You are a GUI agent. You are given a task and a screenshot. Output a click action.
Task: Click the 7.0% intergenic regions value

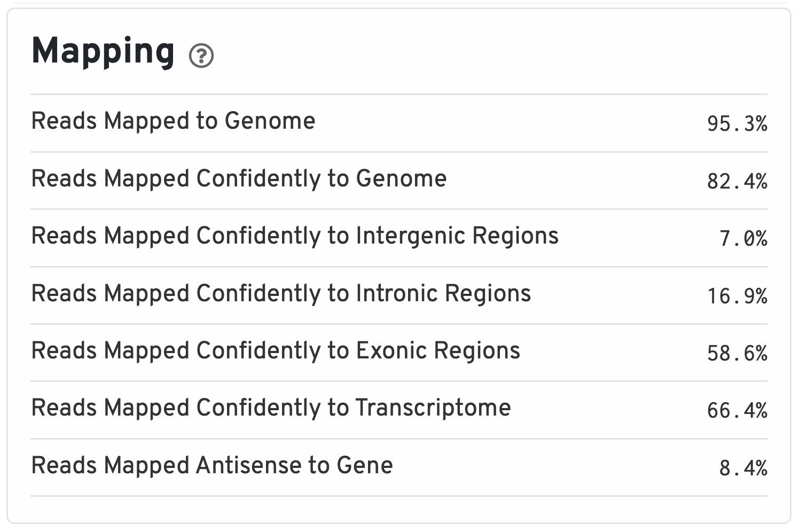[x=743, y=239]
